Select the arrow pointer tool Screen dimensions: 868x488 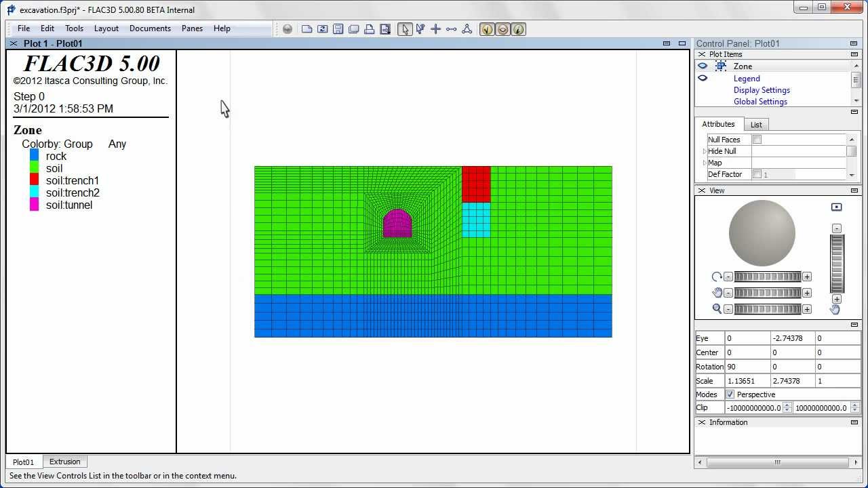[405, 29]
